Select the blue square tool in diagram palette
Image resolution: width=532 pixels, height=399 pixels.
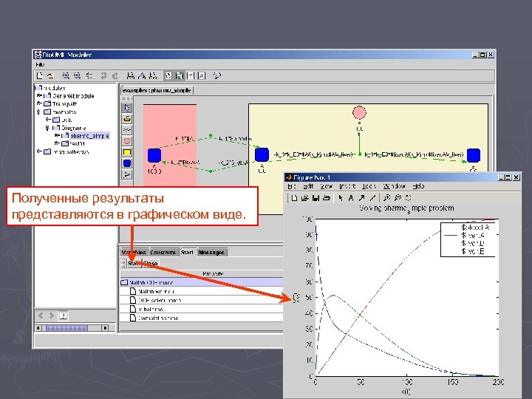point(127,163)
